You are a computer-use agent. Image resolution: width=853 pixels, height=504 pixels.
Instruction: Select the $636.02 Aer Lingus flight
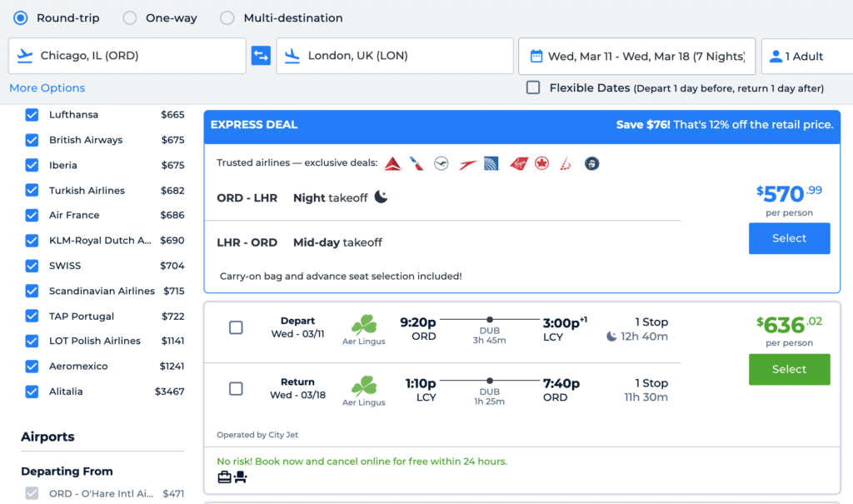[789, 369]
